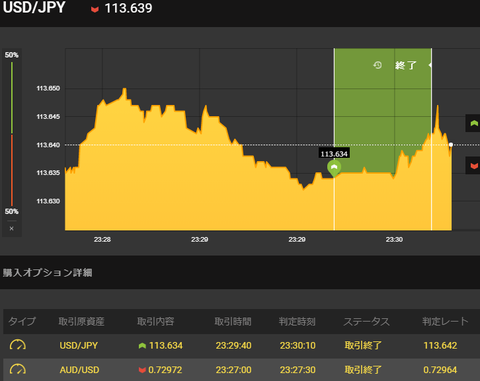Image resolution: width=480 pixels, height=381 pixels.
Task: Click the タイプ column header
Action: click(22, 321)
